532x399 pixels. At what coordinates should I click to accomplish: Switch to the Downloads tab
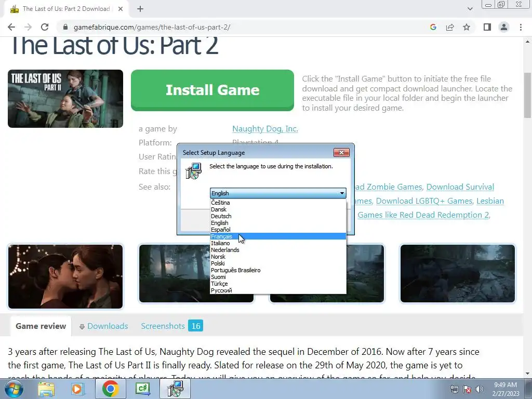pos(103,326)
